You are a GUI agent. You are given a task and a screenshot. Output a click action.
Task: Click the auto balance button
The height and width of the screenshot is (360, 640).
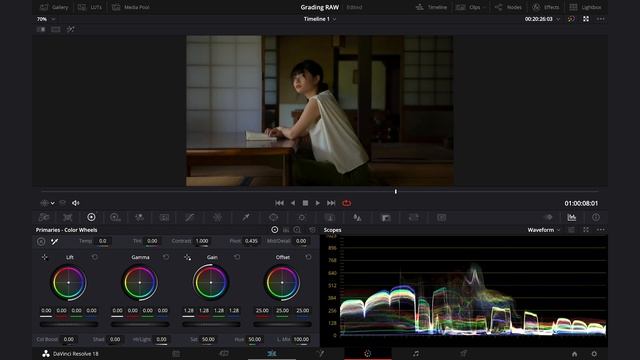tap(41, 241)
